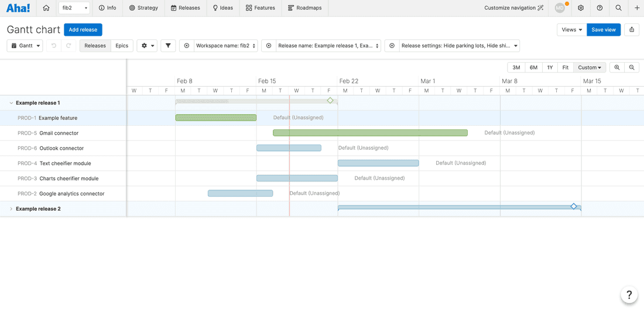Click the Fit timeline button

click(x=566, y=67)
